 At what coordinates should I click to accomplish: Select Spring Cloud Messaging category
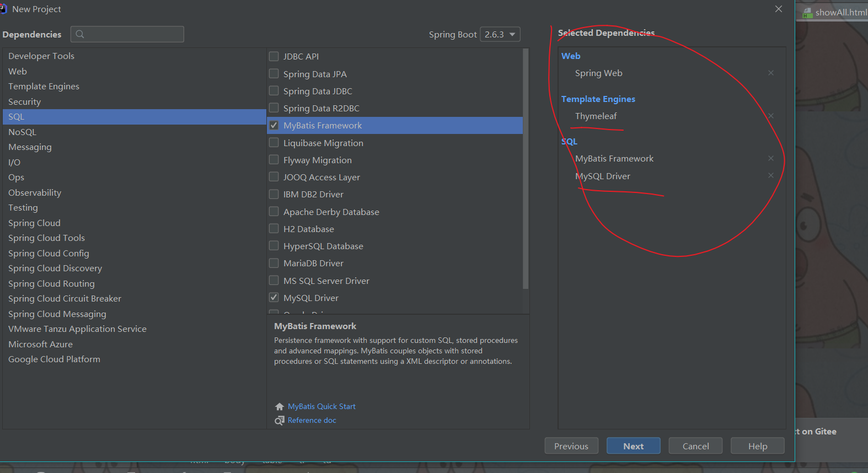click(135, 314)
